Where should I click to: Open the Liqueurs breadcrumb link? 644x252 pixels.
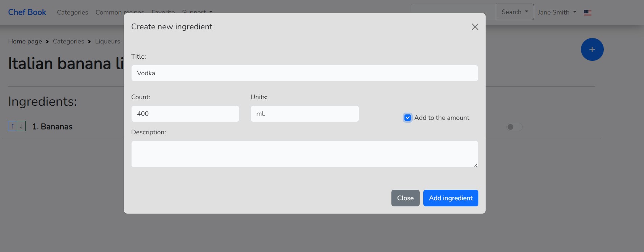(x=107, y=41)
